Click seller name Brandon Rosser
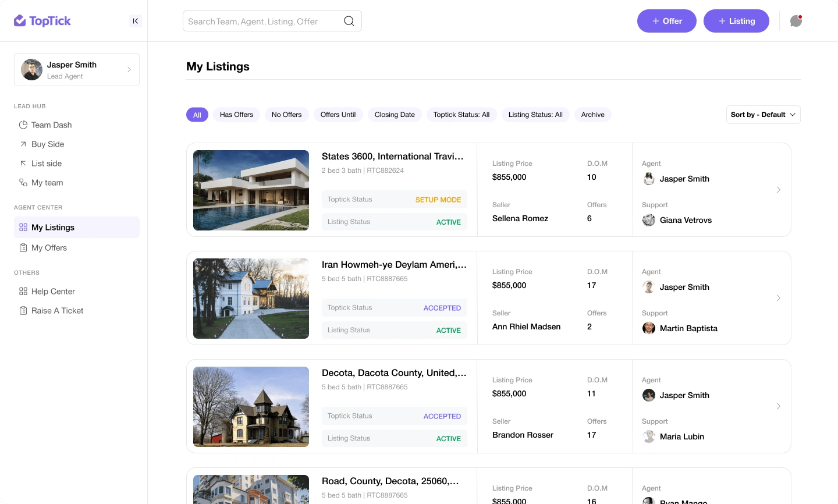This screenshot has height=504, width=838. (x=523, y=435)
